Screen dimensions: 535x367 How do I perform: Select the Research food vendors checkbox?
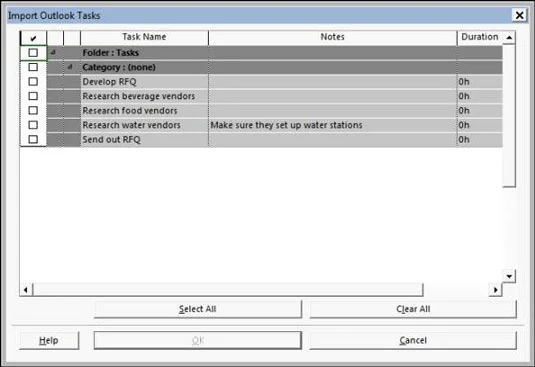[33, 111]
